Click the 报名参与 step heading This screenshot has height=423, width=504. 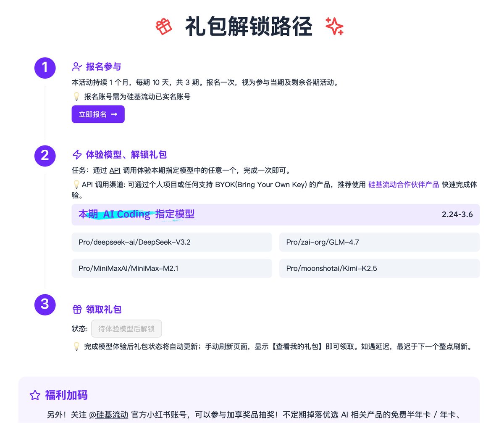pyautogui.click(x=104, y=66)
